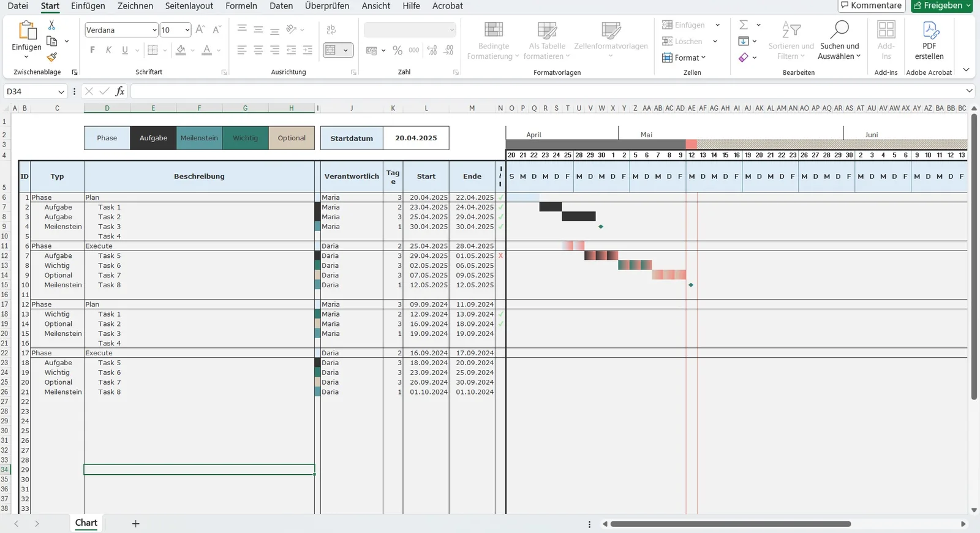The width and height of the screenshot is (980, 533).
Task: Click the Copy icon in Zwischenablage
Action: (52, 41)
